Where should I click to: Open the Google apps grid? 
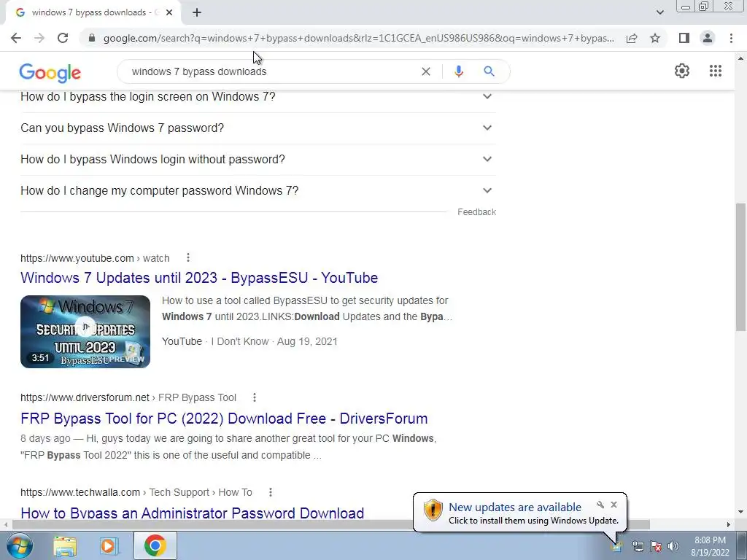coord(715,71)
